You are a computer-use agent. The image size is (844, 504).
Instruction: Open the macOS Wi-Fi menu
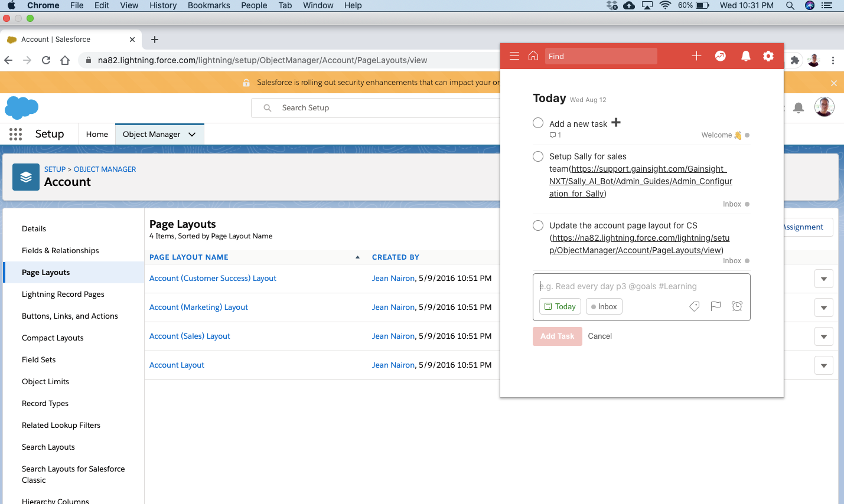(666, 5)
